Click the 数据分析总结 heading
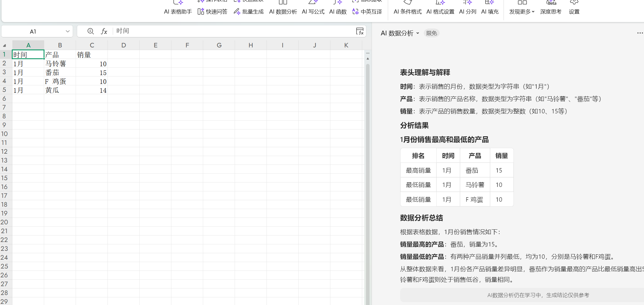 click(x=421, y=218)
